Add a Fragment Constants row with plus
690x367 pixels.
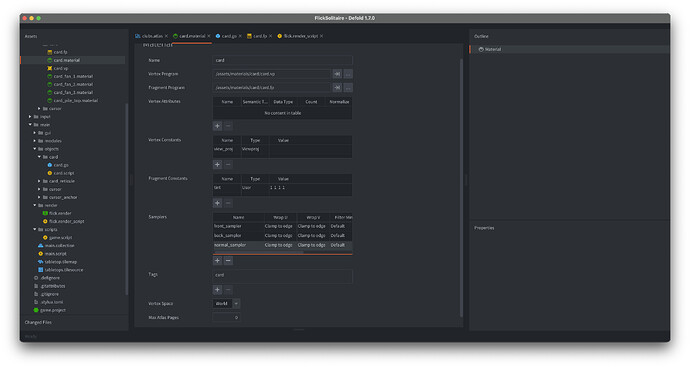pyautogui.click(x=217, y=203)
